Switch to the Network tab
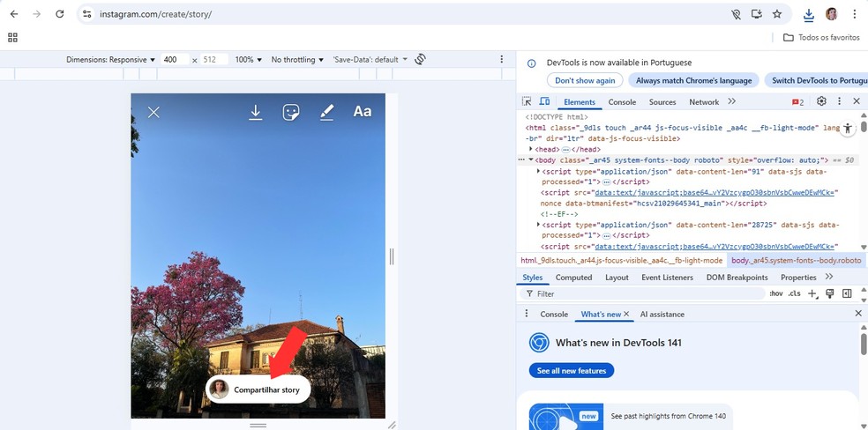The image size is (868, 430). coord(704,101)
